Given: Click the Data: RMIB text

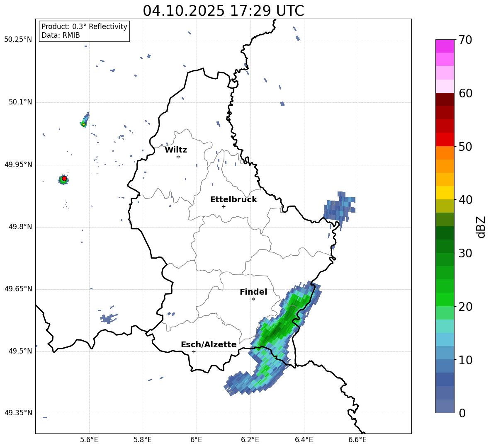Looking at the screenshot, I should tap(61, 35).
